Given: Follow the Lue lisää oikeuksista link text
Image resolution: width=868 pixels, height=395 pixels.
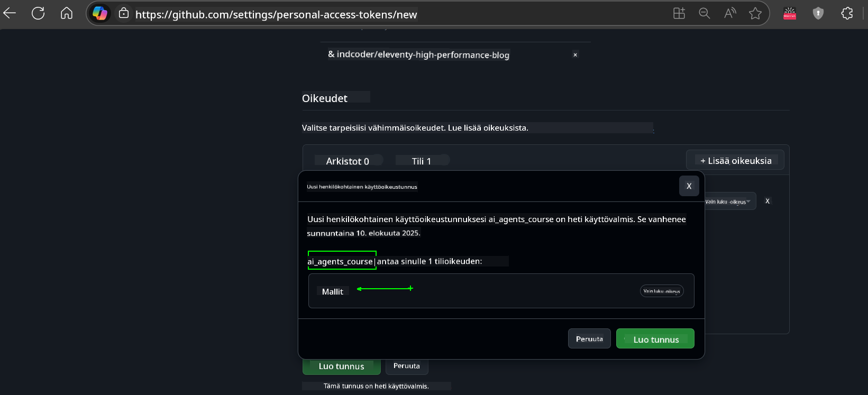Looking at the screenshot, I should pos(488,127).
